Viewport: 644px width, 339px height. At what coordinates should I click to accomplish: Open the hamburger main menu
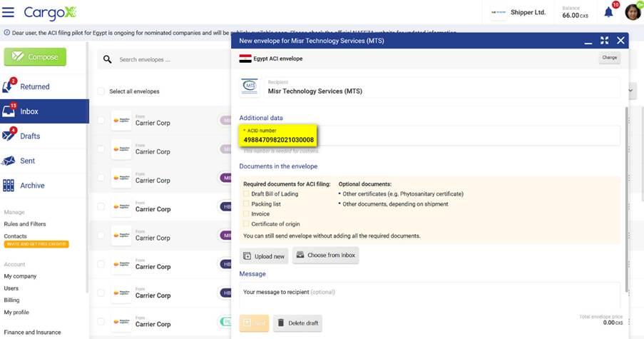click(8, 12)
